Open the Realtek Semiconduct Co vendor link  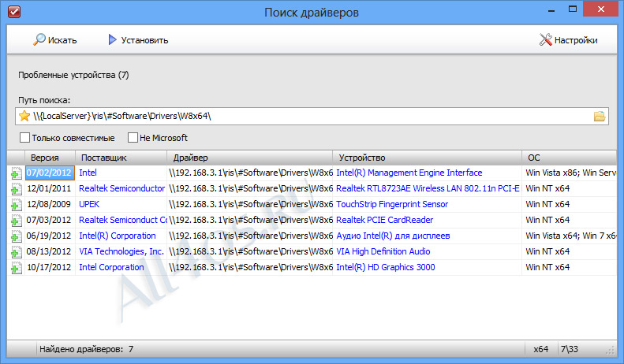122,220
